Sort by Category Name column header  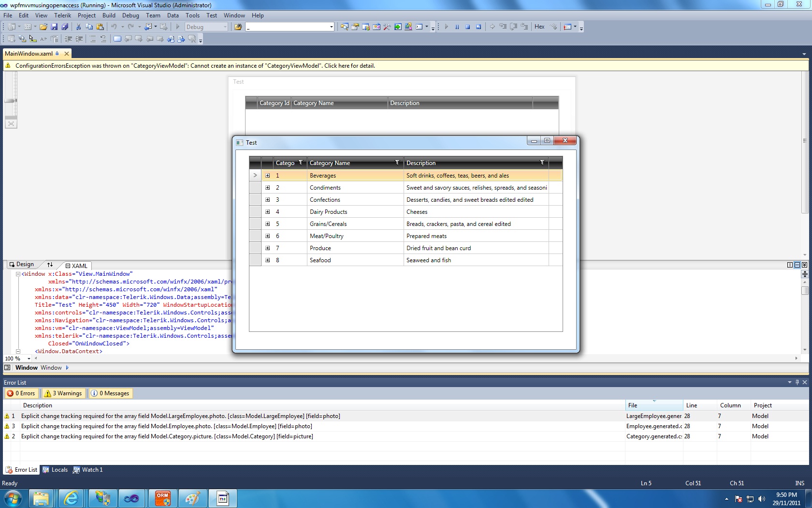pyautogui.click(x=355, y=163)
